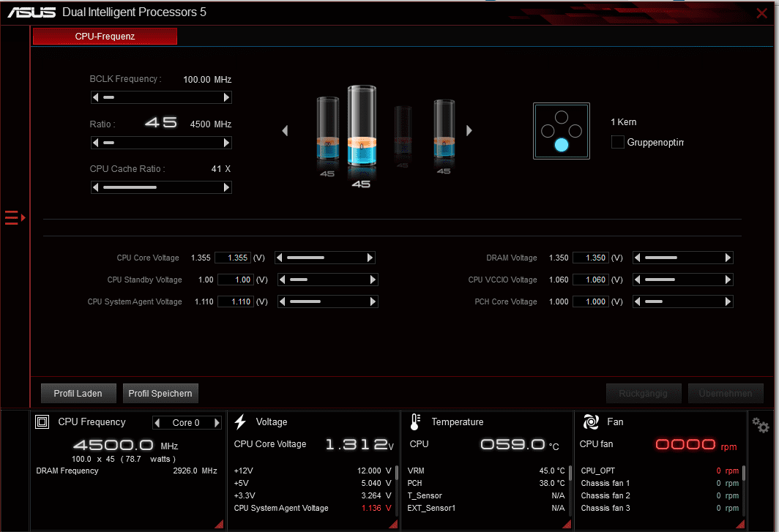Select the right circle in core selector
The image size is (779, 532).
coord(575,131)
